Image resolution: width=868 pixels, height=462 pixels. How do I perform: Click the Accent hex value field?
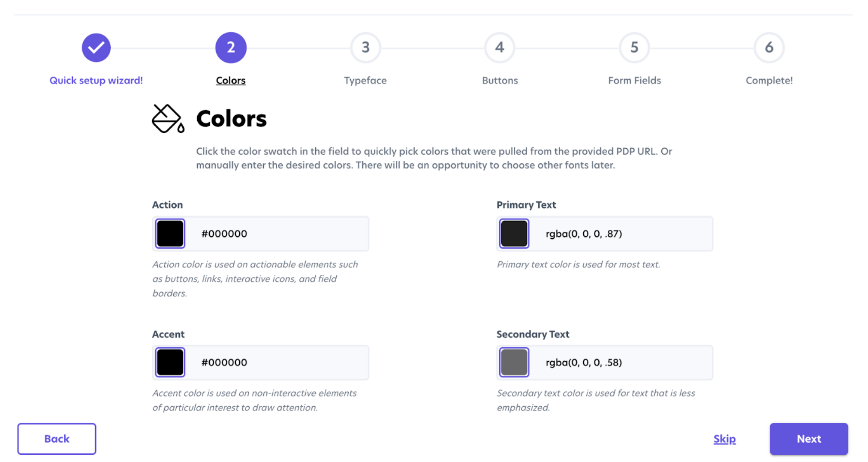point(279,362)
